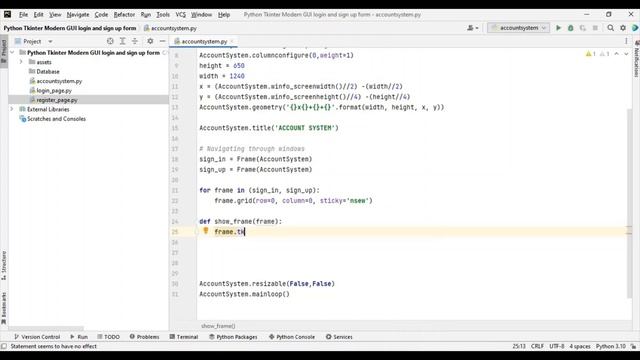Expand External Libraries node
The height and width of the screenshot is (360, 640).
pyautogui.click(x=12, y=109)
